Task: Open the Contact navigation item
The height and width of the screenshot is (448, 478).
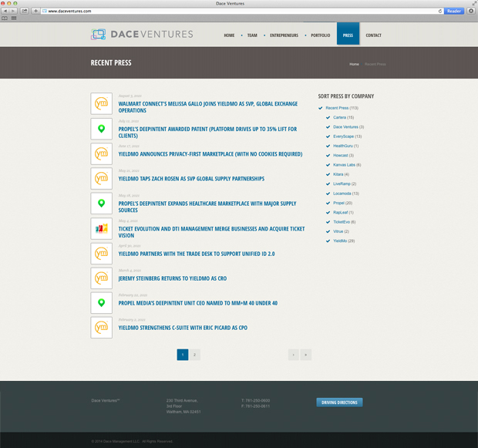Action: (373, 35)
